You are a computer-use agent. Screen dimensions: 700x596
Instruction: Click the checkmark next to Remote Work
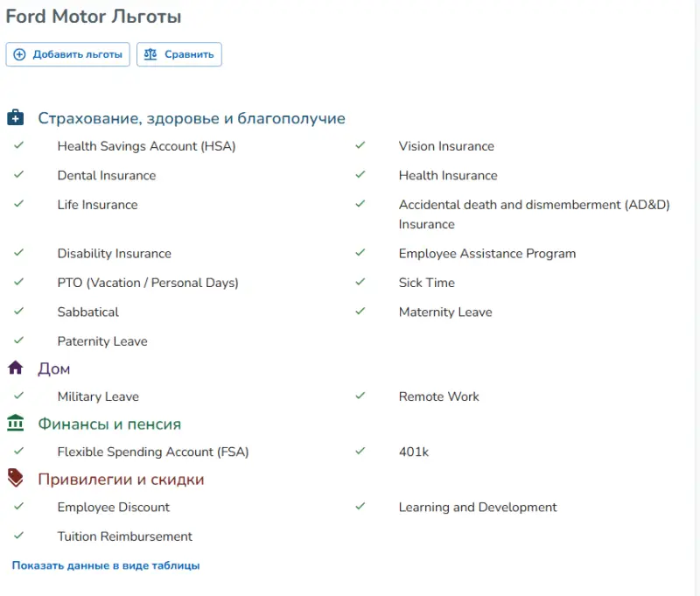tap(360, 396)
